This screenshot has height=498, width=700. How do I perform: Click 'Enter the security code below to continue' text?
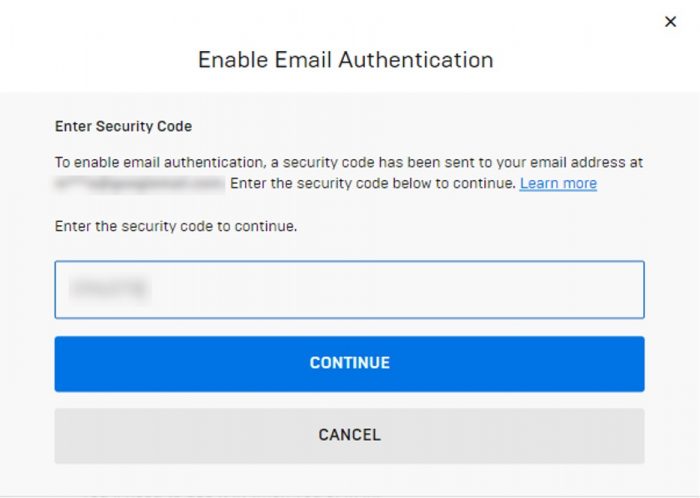pos(372,184)
